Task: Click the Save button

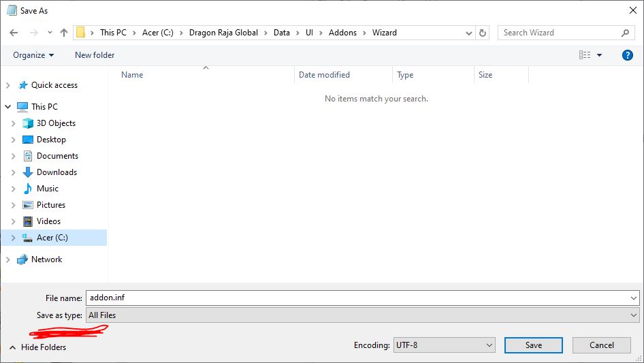Action: click(533, 345)
